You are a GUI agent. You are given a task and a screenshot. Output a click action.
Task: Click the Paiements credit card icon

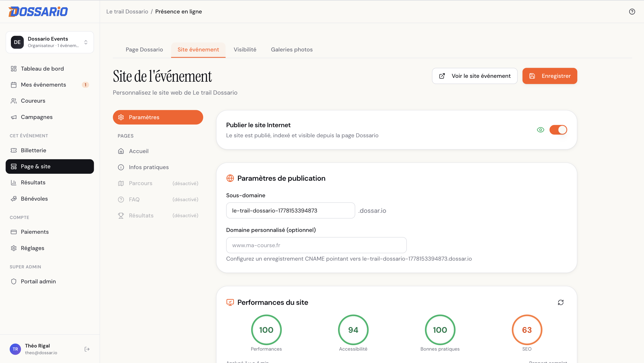[x=14, y=232]
